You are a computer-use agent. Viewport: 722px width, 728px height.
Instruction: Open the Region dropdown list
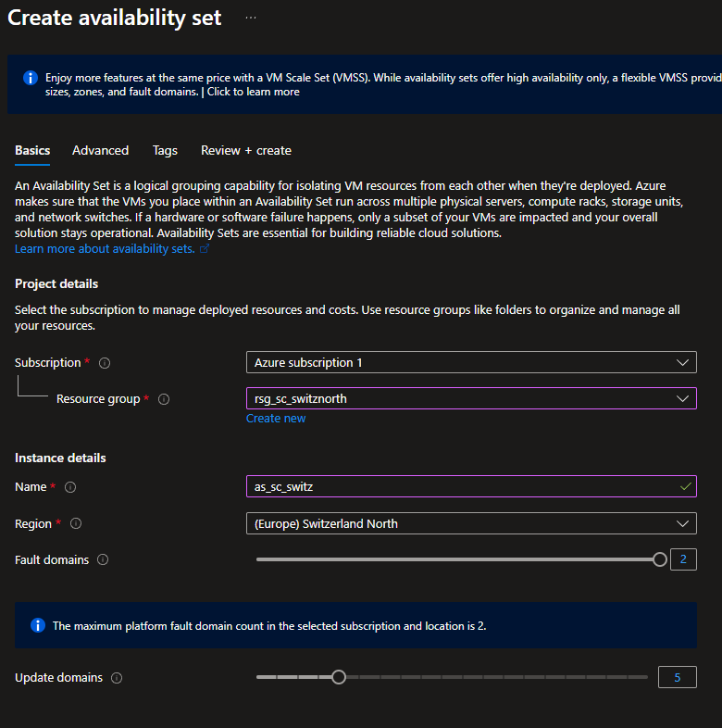tap(470, 523)
